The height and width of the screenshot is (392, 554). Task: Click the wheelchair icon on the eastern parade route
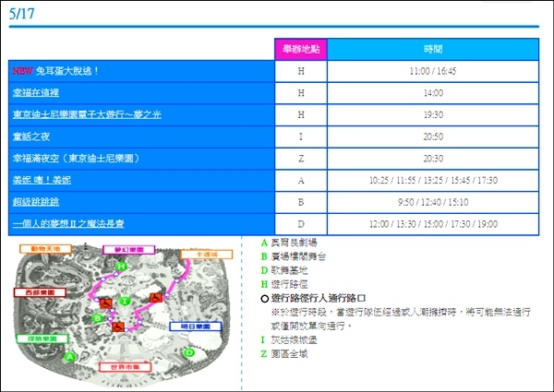(x=156, y=298)
